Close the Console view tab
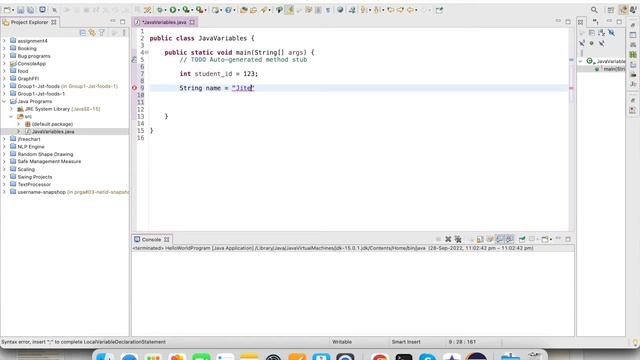The image size is (640, 360). [x=167, y=240]
